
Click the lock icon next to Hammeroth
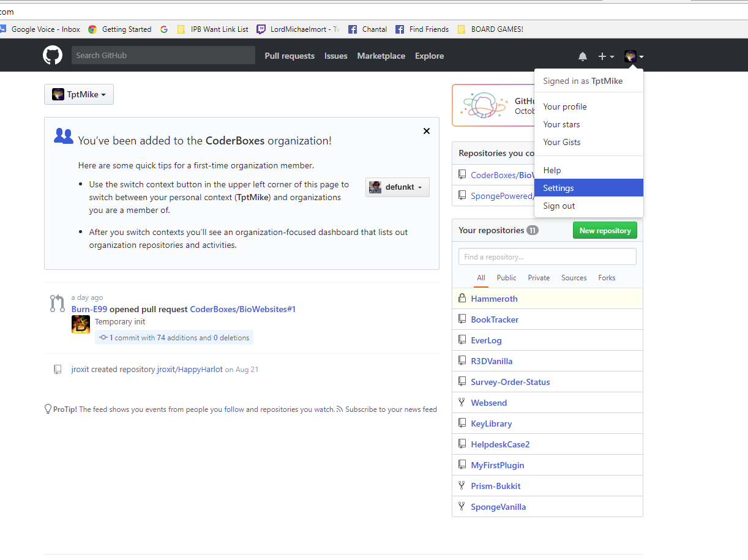coord(462,299)
